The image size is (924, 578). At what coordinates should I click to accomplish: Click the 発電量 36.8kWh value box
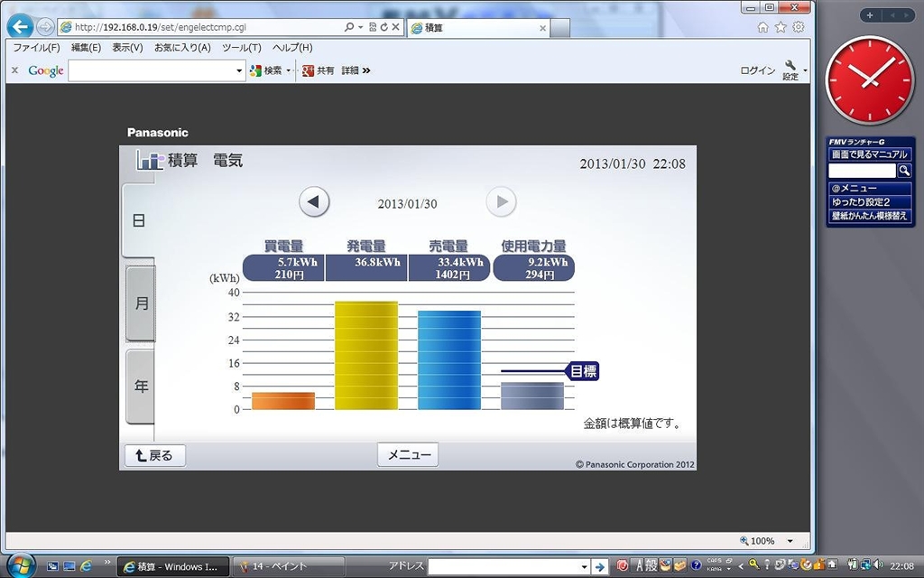[366, 268]
